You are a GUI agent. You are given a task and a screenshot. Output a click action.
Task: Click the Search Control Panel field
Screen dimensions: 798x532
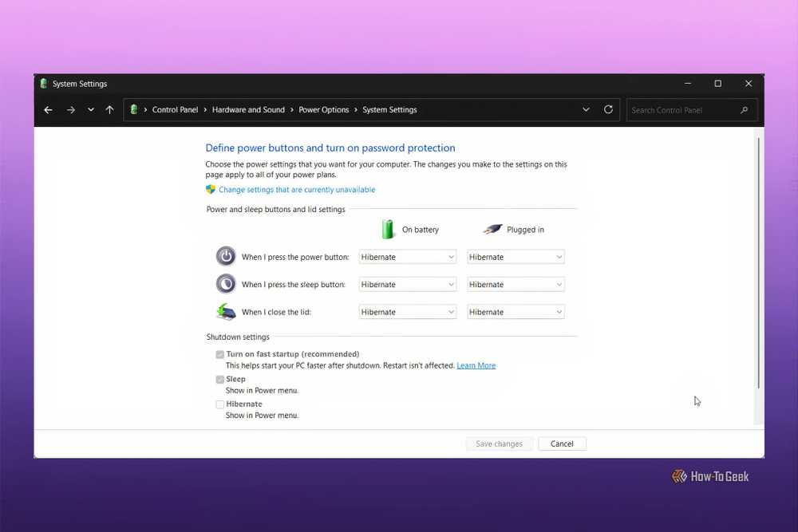[692, 110]
